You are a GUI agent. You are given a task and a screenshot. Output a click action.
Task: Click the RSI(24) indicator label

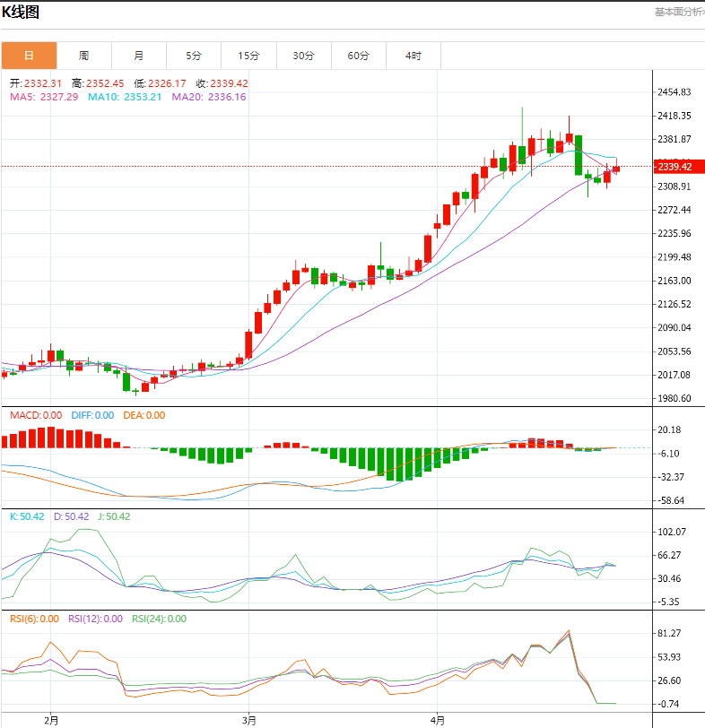click(x=159, y=619)
